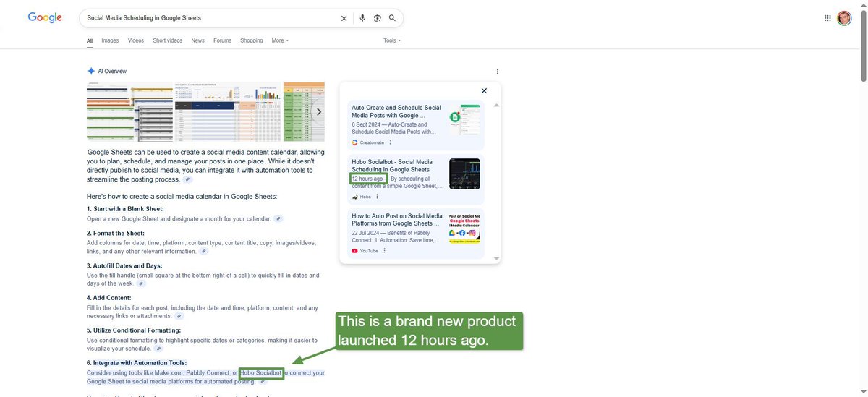Click the '2. Format the Sheet:' heading
Image resolution: width=868 pixels, height=397 pixels.
[x=116, y=233]
